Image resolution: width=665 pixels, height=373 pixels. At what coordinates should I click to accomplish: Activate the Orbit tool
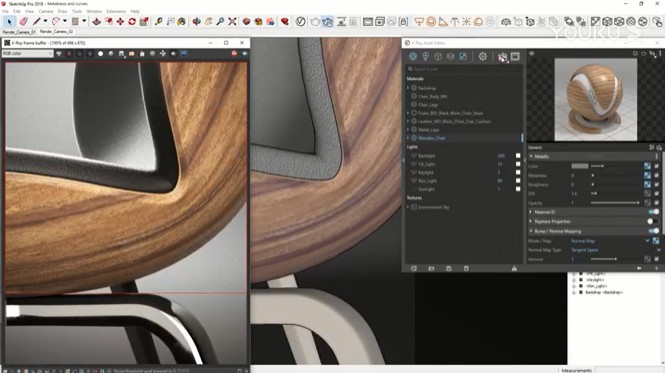coord(196,21)
